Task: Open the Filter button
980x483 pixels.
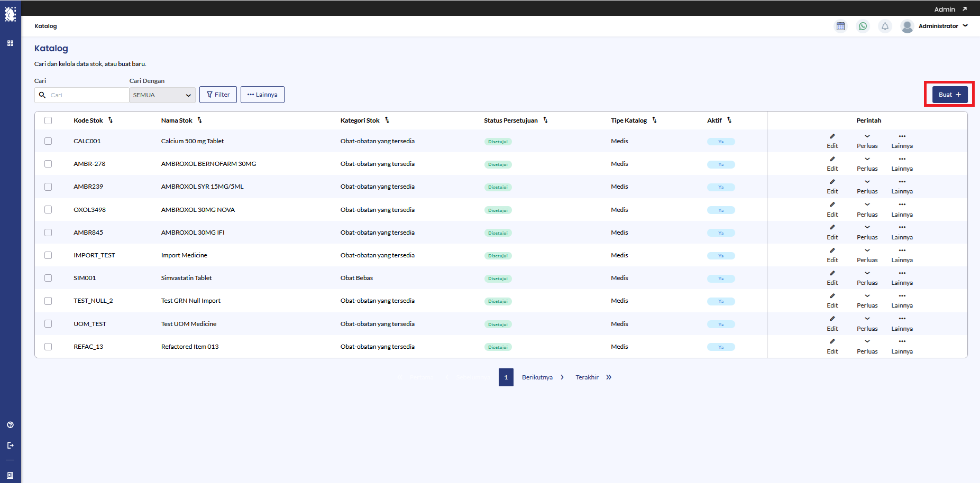Action: [218, 95]
